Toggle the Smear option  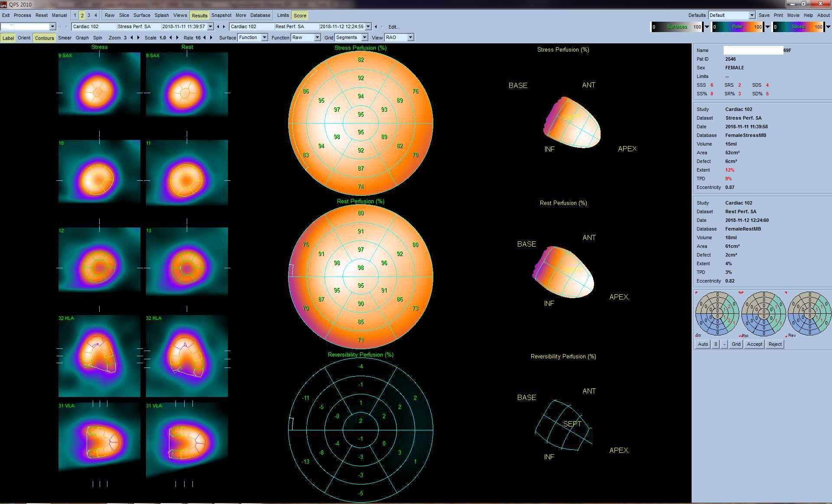pos(65,38)
